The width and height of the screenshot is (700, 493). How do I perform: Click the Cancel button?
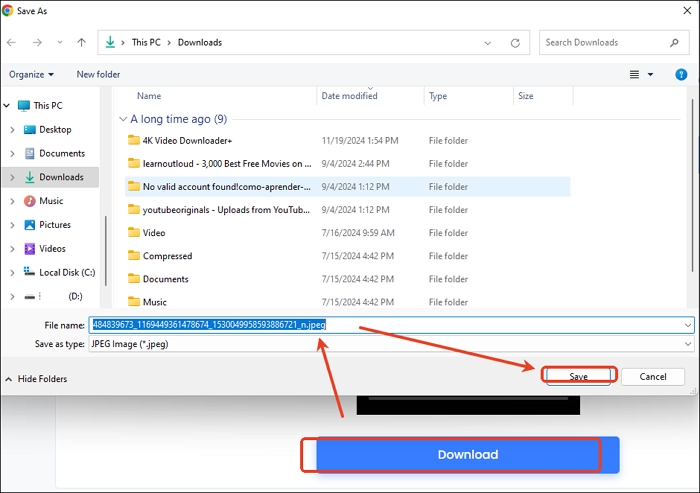pyautogui.click(x=652, y=376)
